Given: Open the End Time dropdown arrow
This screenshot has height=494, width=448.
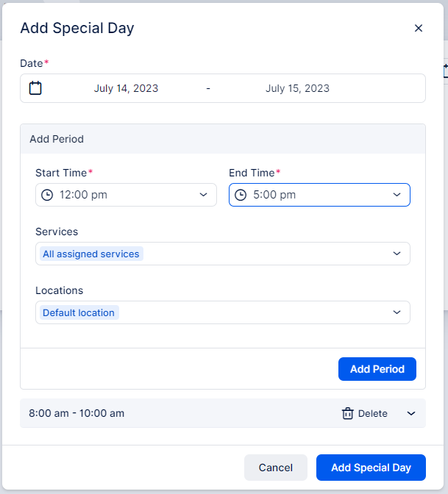Looking at the screenshot, I should tap(397, 195).
